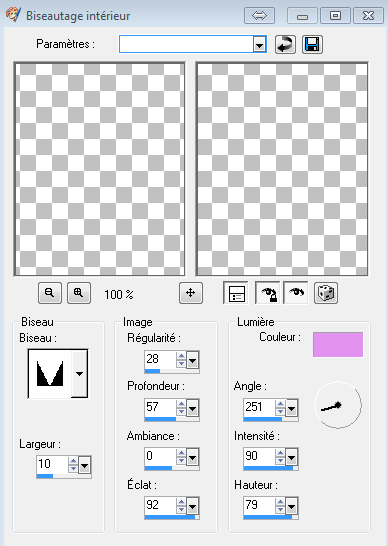
Task: Click the Éclat value field showing 92
Action: [x=160, y=506]
